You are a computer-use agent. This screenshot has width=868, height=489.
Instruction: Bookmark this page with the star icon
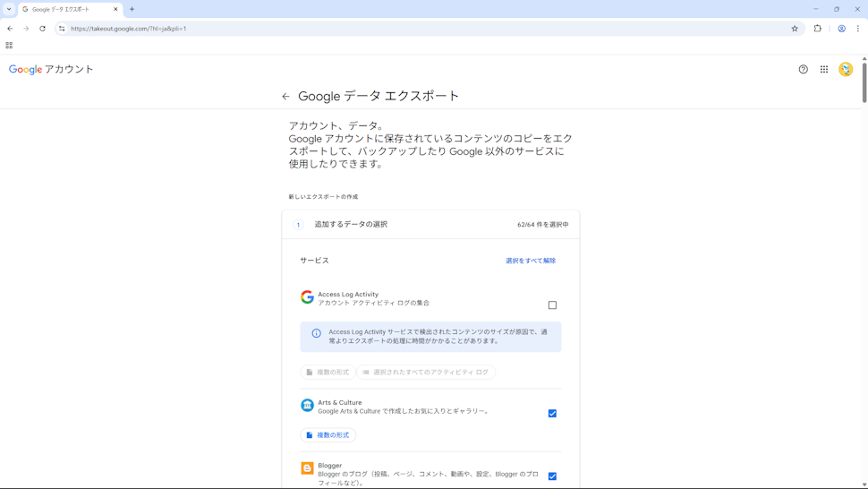[x=795, y=29]
